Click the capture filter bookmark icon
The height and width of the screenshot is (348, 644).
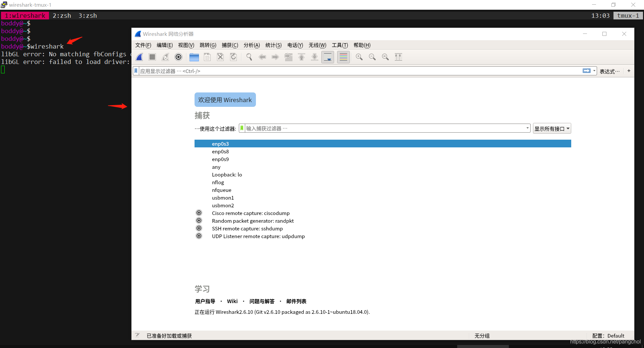[x=242, y=128]
